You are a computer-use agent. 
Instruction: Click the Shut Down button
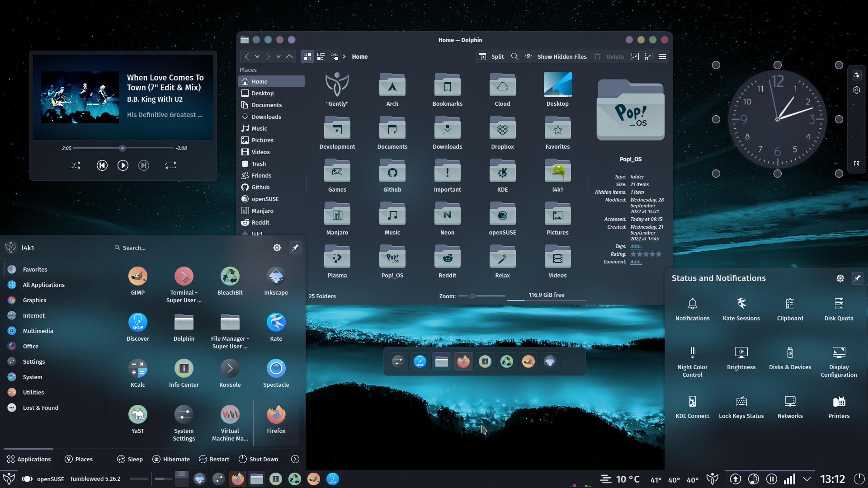point(258,459)
